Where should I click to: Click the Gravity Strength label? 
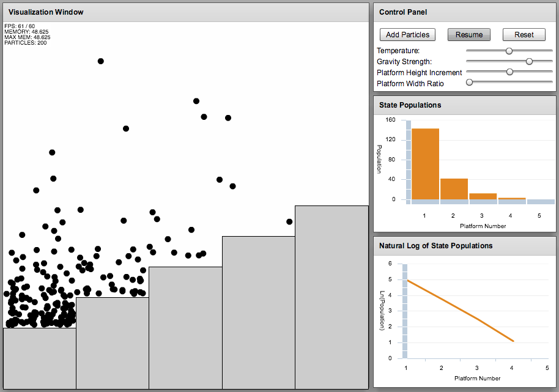coord(405,62)
